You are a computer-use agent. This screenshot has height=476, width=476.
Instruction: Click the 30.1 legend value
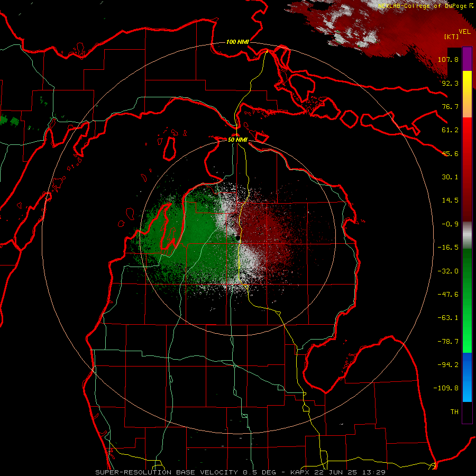450,177
